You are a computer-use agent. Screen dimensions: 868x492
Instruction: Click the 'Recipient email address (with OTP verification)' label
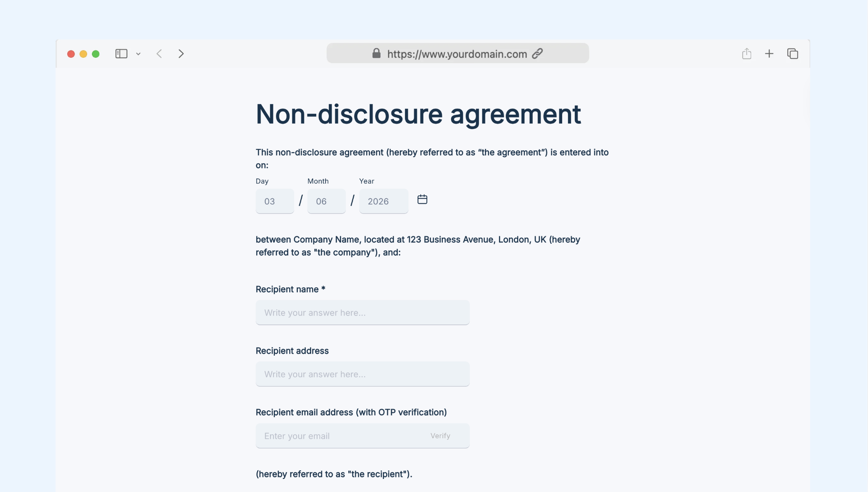point(351,413)
